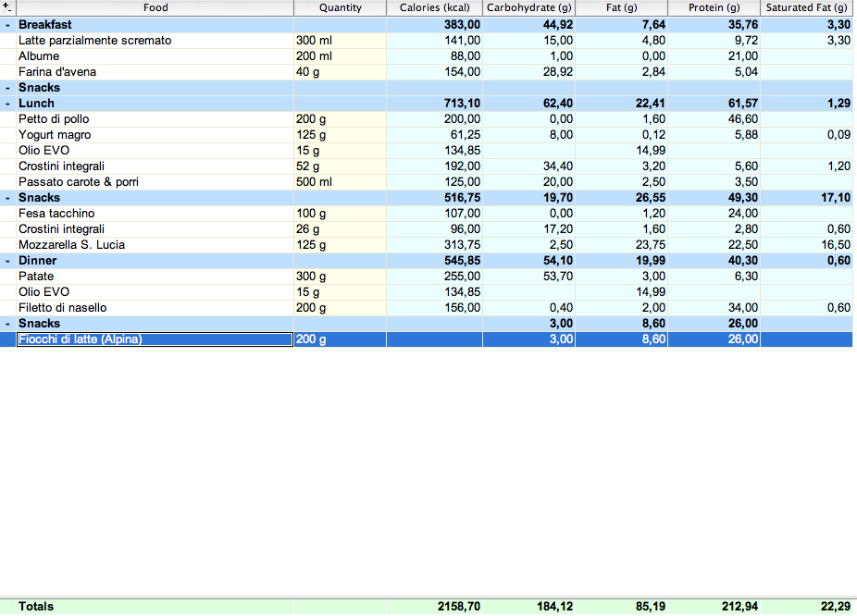Image resolution: width=857 pixels, height=616 pixels.
Task: Collapse the Breakfast group
Action: 7,24
